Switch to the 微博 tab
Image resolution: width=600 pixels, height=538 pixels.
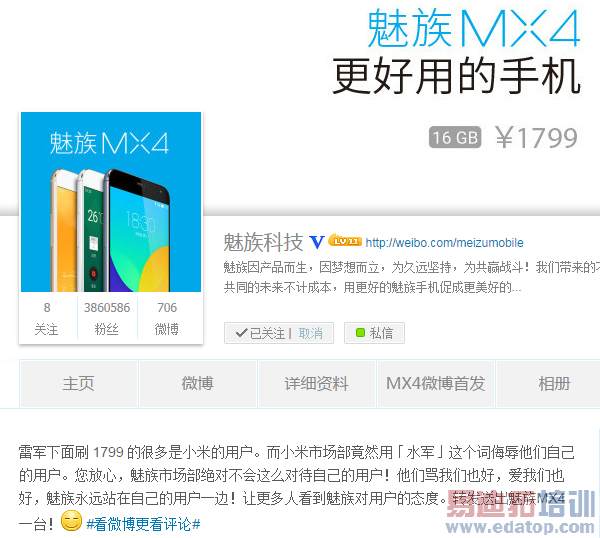(x=198, y=384)
